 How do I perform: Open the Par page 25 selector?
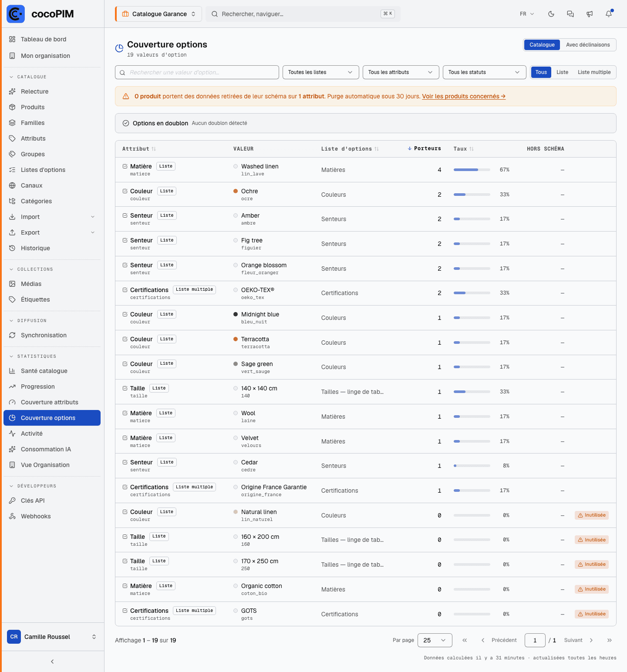435,640
